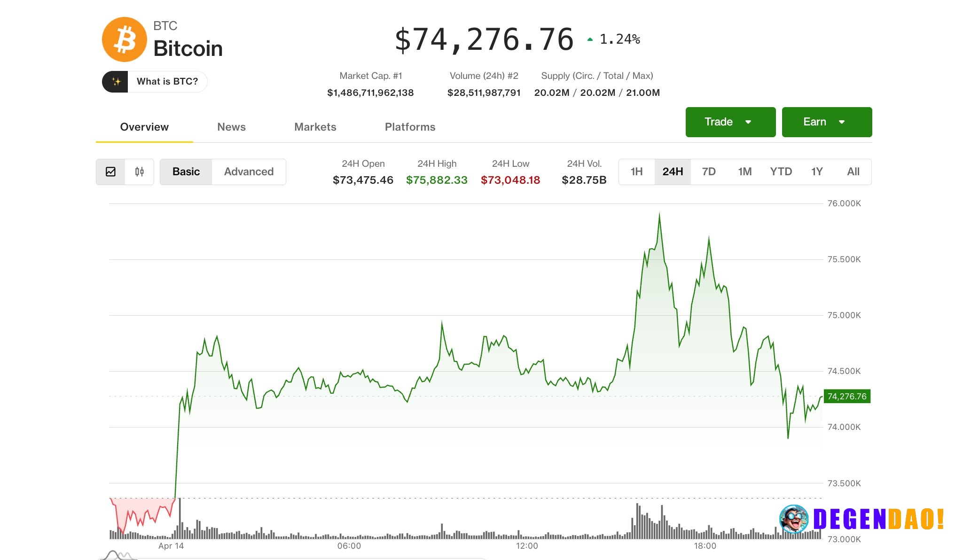
Task: Select the YTD time range option
Action: tap(782, 172)
